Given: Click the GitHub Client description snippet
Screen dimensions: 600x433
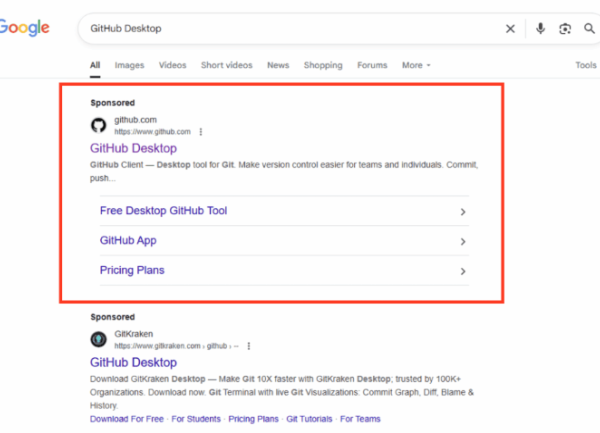Looking at the screenshot, I should 284,171.
